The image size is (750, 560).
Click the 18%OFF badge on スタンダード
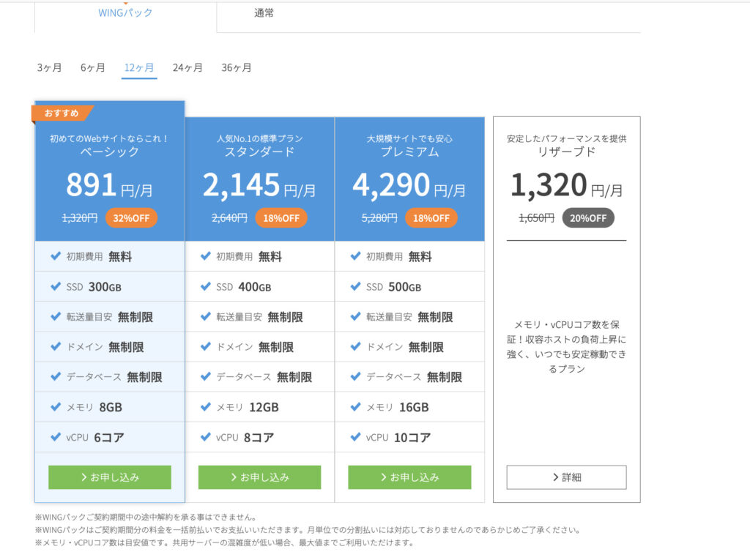click(x=281, y=218)
